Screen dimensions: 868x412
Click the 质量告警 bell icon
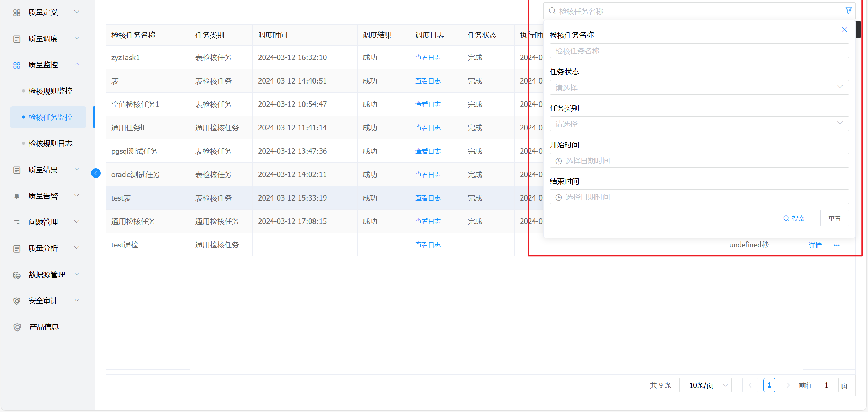[17, 196]
